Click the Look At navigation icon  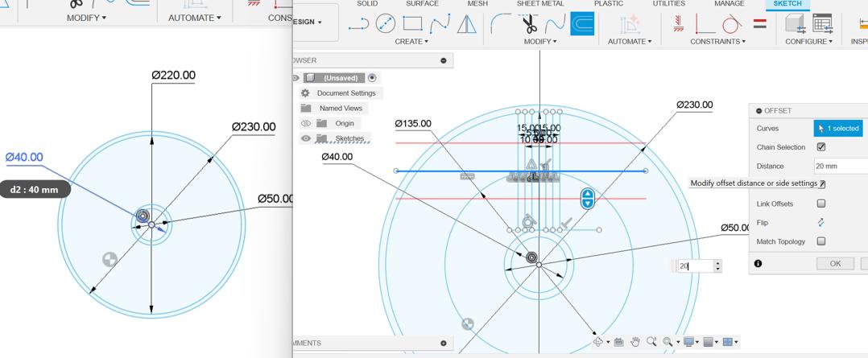619,343
